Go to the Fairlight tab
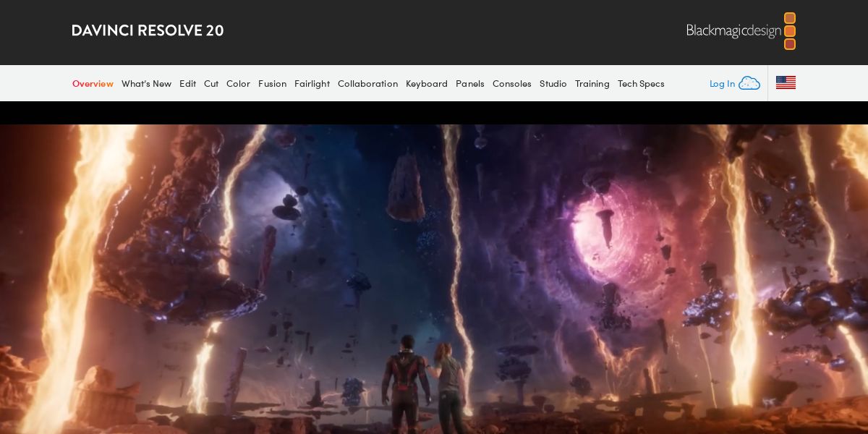 pos(312,84)
